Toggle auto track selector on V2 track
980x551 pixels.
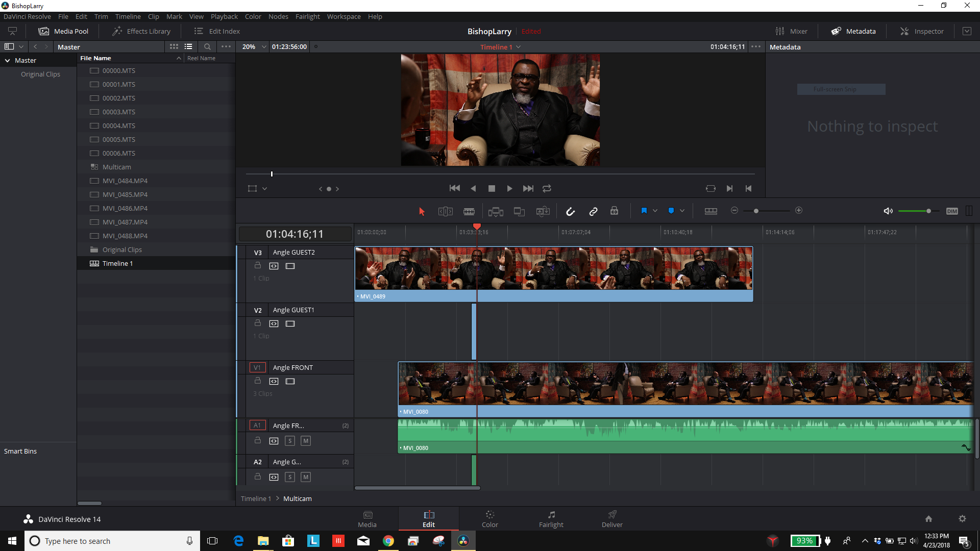point(274,323)
